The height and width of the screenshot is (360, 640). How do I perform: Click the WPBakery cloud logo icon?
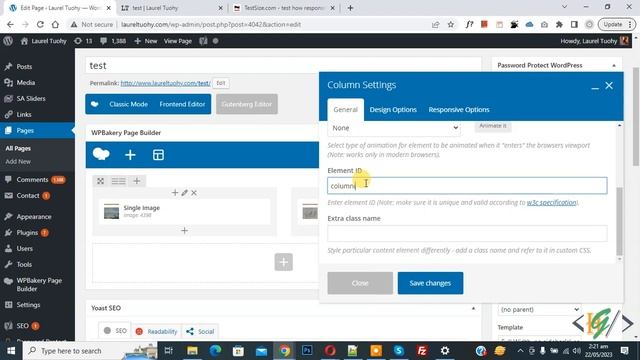(x=101, y=154)
